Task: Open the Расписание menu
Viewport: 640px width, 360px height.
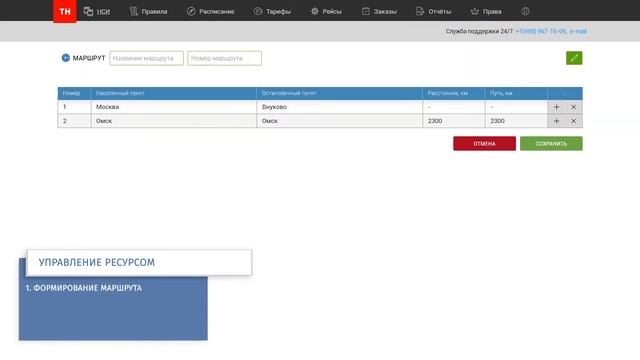Action: (x=210, y=11)
